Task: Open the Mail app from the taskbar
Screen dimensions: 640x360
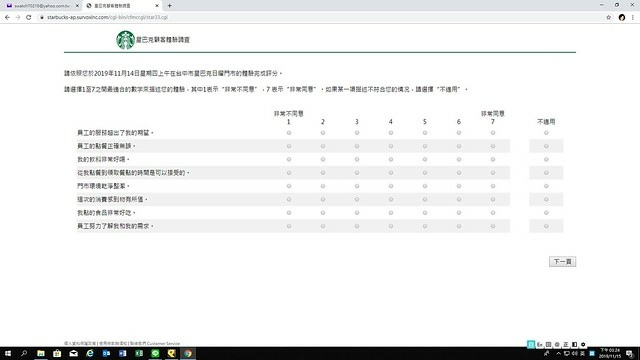Action: coord(73,353)
